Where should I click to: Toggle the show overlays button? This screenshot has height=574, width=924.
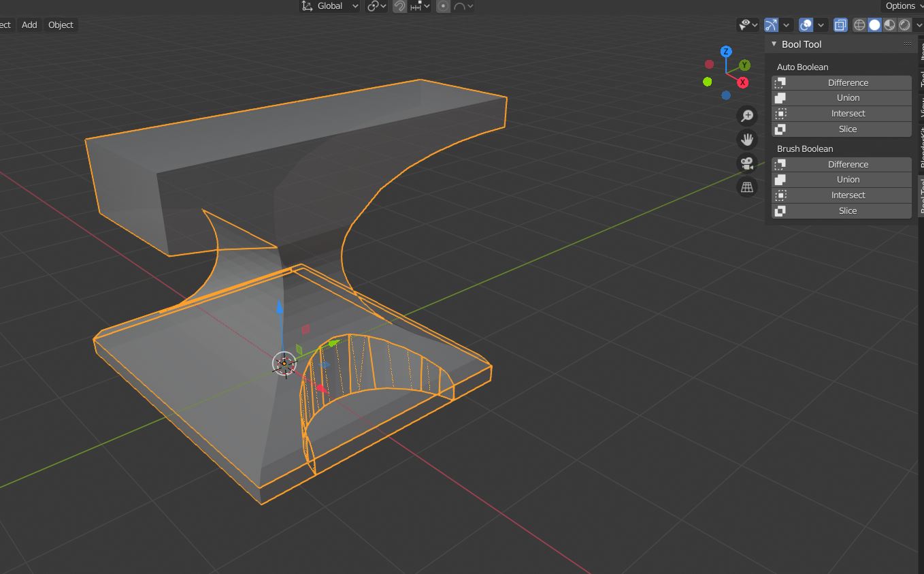click(x=806, y=25)
